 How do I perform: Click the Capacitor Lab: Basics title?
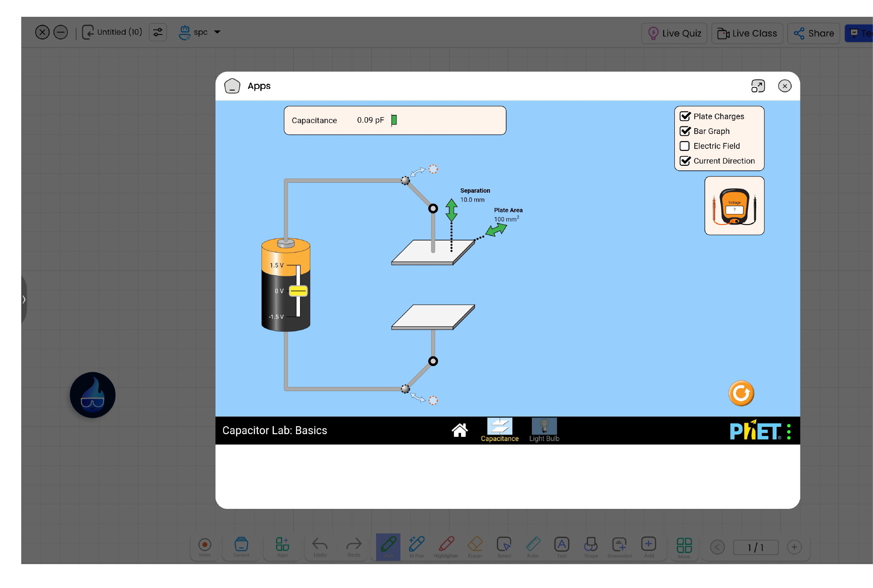pyautogui.click(x=275, y=431)
